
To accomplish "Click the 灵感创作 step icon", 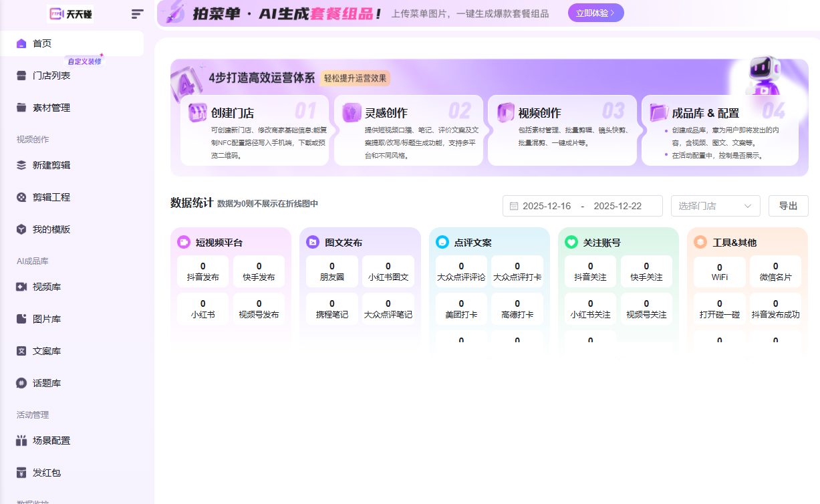I will 352,112.
